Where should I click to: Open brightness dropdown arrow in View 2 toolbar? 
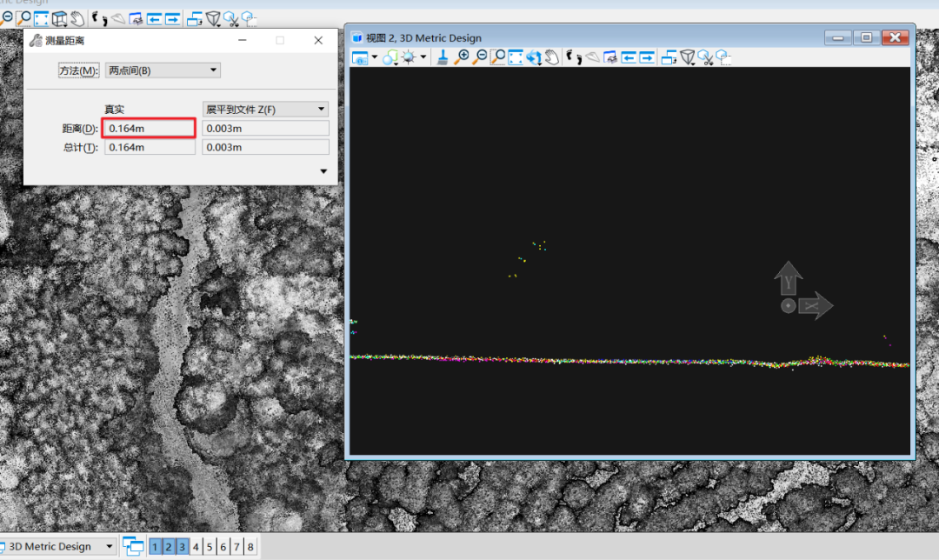click(x=423, y=57)
